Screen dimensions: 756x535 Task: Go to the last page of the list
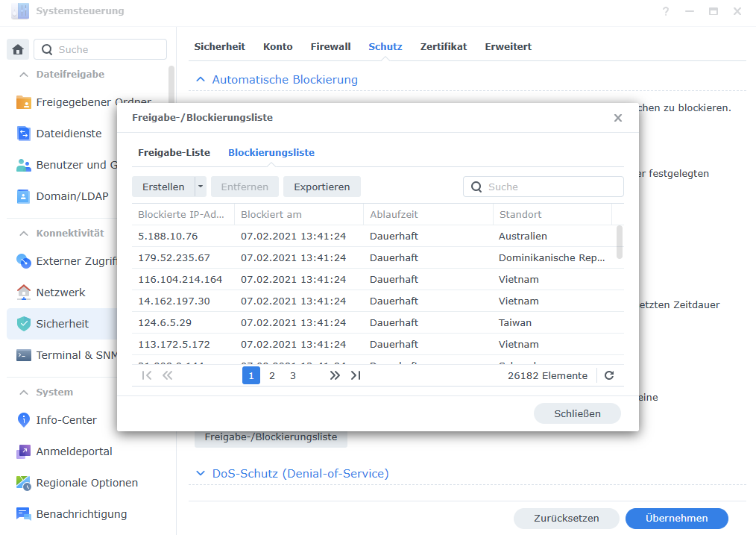coord(356,375)
